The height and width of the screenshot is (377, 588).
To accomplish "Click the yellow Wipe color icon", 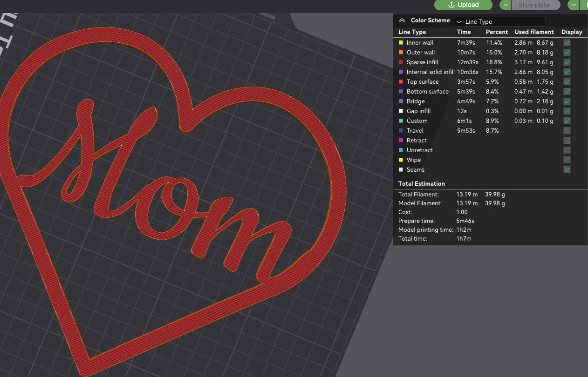I will [401, 160].
